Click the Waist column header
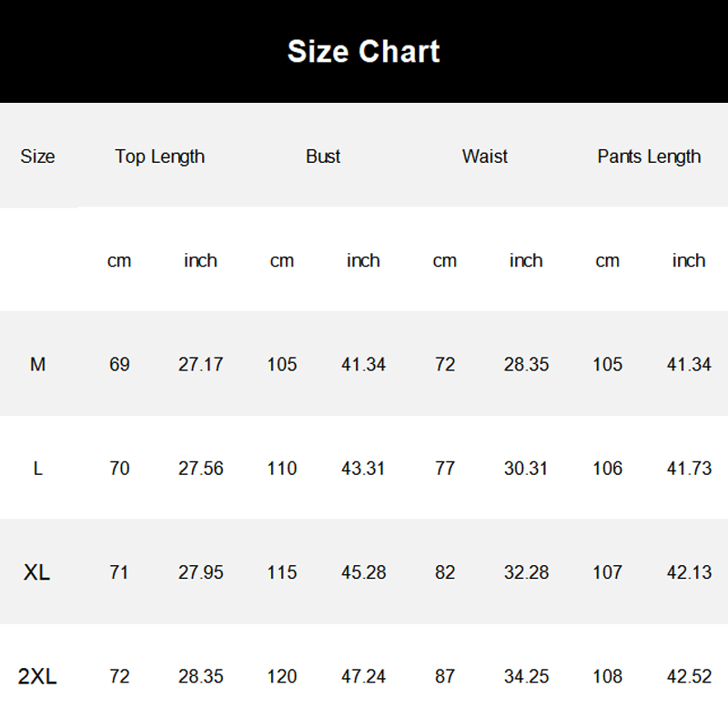The height and width of the screenshot is (728, 728). (484, 157)
